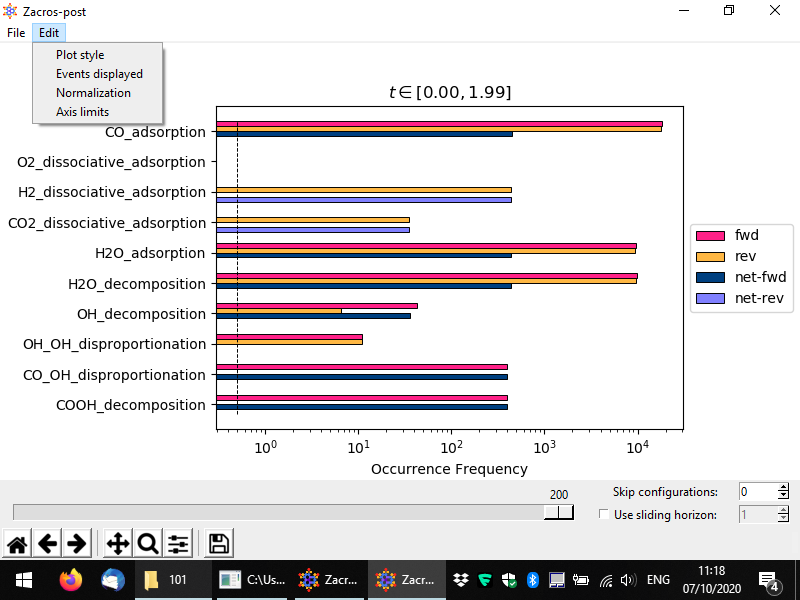Enable Use sliding horizon checkbox
800x600 pixels.
coord(603,514)
